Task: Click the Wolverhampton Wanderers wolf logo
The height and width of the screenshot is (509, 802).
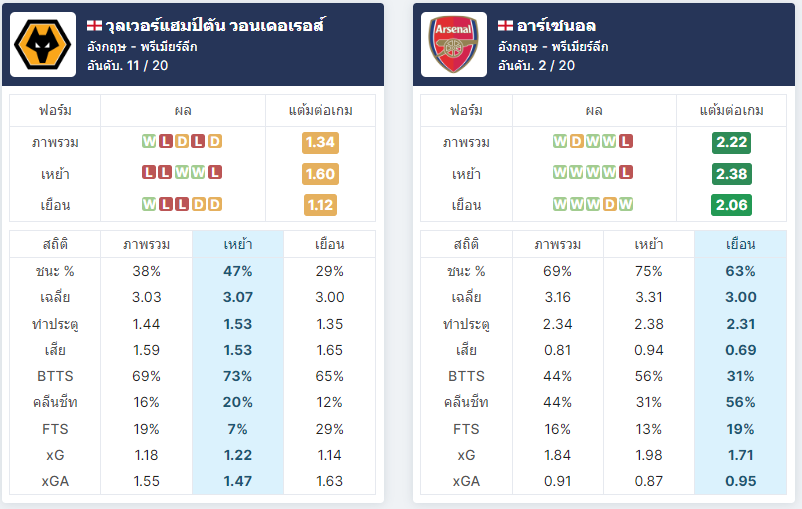Action: 43,45
